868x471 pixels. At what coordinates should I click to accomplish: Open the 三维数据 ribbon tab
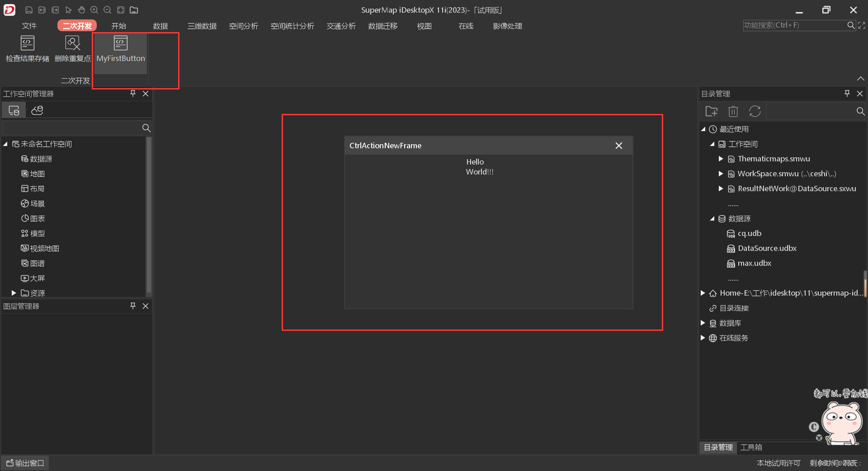coord(202,26)
